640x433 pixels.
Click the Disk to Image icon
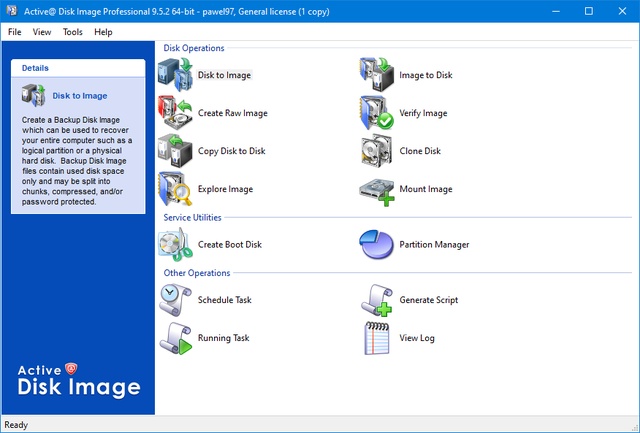174,76
